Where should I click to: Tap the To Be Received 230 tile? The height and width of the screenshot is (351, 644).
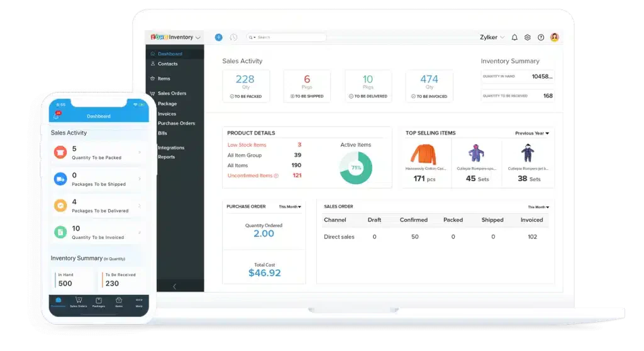coord(122,279)
